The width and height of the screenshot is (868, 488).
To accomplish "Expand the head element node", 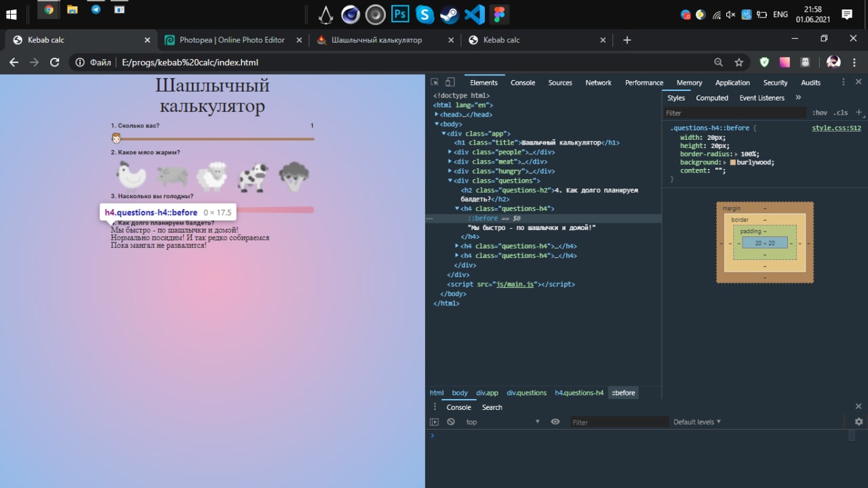I will point(437,115).
